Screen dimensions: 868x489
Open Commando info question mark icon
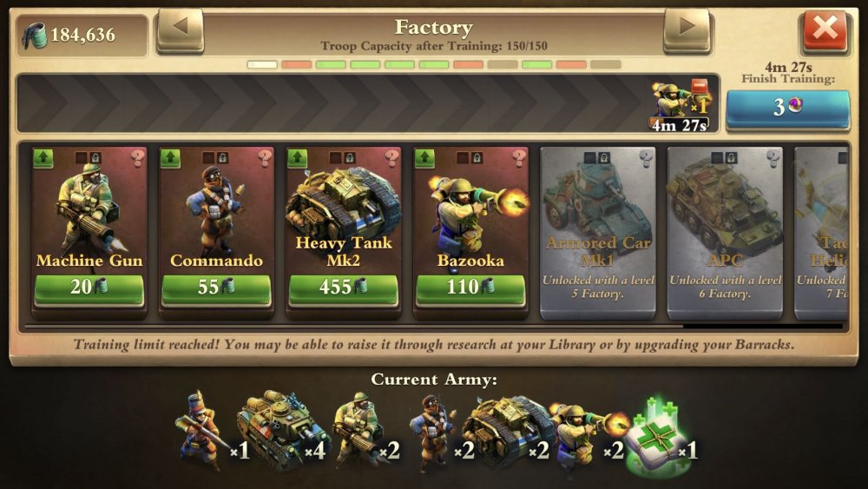click(265, 158)
